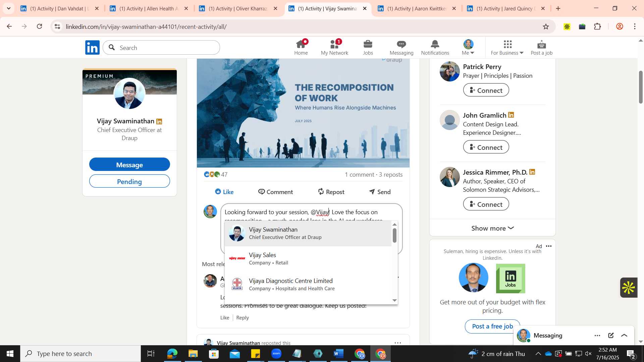Image resolution: width=644 pixels, height=362 pixels.
Task: Select Vijay Swaminathan mention suggestion
Action: pos(308,233)
